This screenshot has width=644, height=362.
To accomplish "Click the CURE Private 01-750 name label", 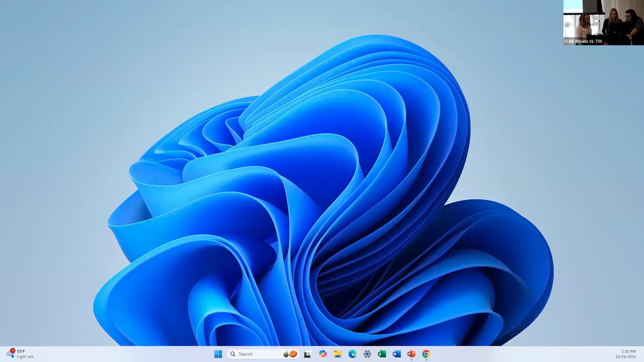I will [583, 41].
